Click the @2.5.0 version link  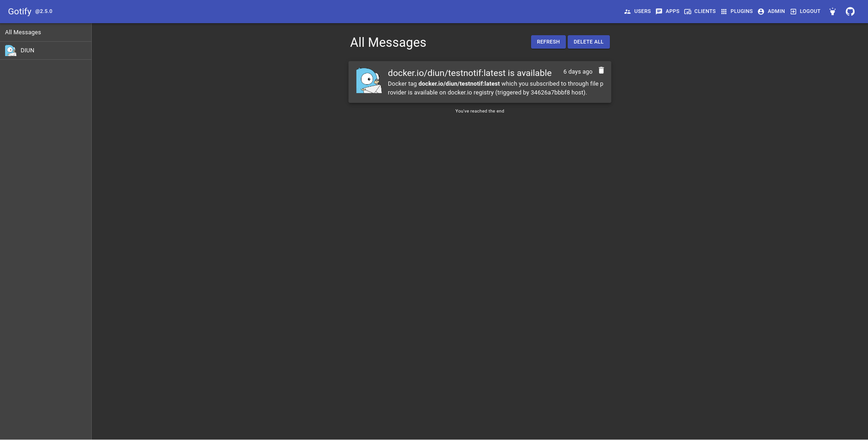pos(44,12)
